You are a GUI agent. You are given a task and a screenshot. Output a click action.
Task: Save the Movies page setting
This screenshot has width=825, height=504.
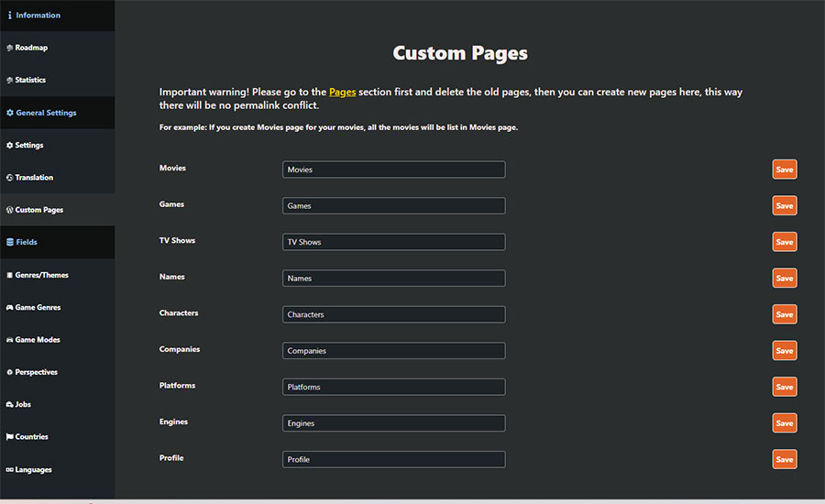[784, 170]
